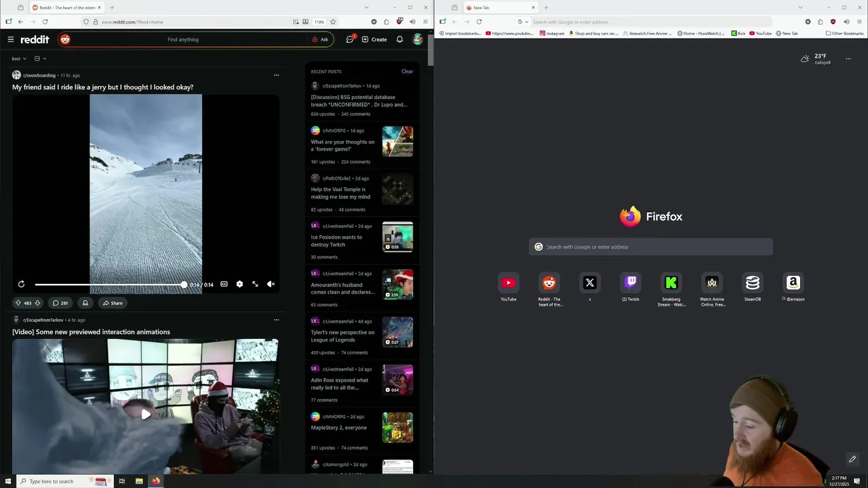The image size is (868, 488).
Task: Open comments on the snowboarding post
Action: click(x=60, y=303)
